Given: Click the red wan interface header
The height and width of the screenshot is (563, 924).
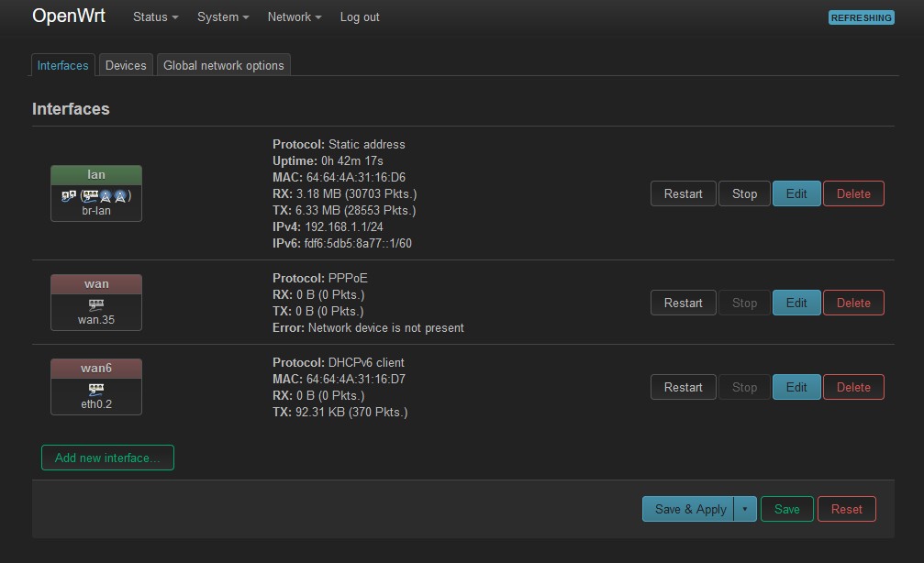Looking at the screenshot, I should click(x=96, y=284).
